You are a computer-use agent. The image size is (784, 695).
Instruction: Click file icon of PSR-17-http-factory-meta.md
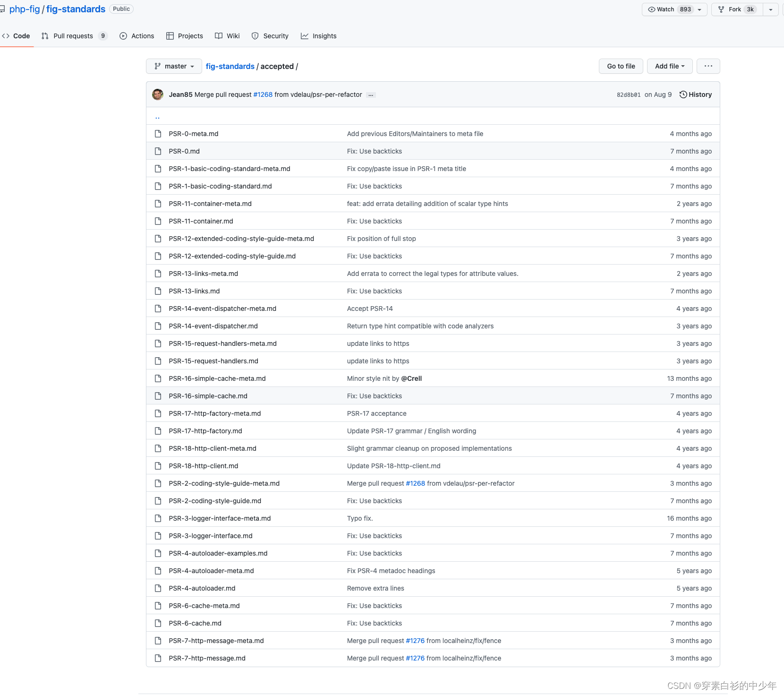pos(158,413)
